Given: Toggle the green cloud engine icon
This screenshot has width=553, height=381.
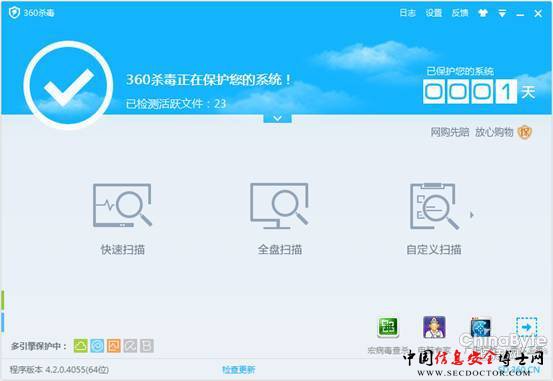Looking at the screenshot, I should 81,346.
